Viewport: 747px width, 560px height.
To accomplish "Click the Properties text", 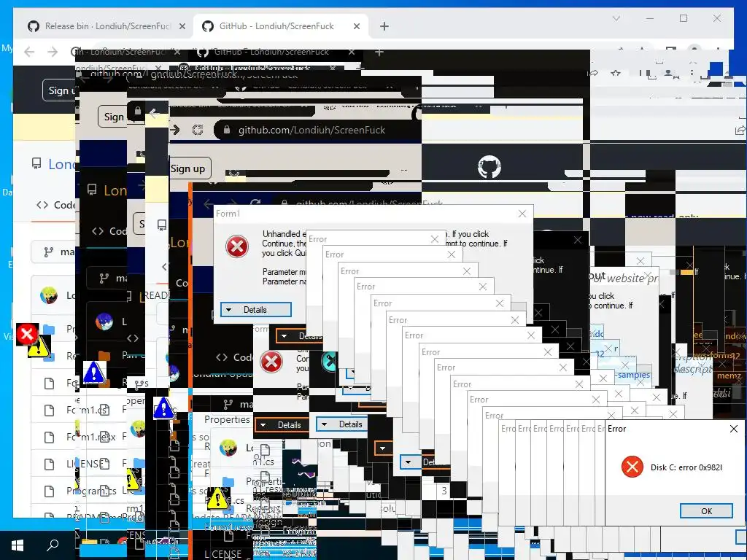I will click(x=227, y=419).
